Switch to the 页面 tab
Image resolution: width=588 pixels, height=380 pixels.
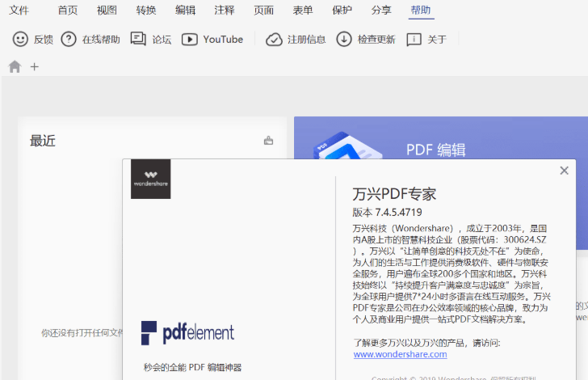(x=263, y=11)
